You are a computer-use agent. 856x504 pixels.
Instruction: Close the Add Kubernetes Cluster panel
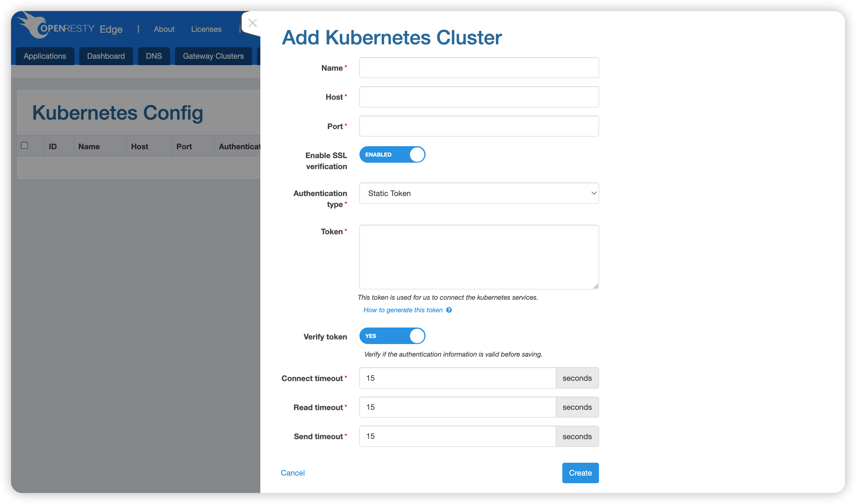click(x=252, y=23)
